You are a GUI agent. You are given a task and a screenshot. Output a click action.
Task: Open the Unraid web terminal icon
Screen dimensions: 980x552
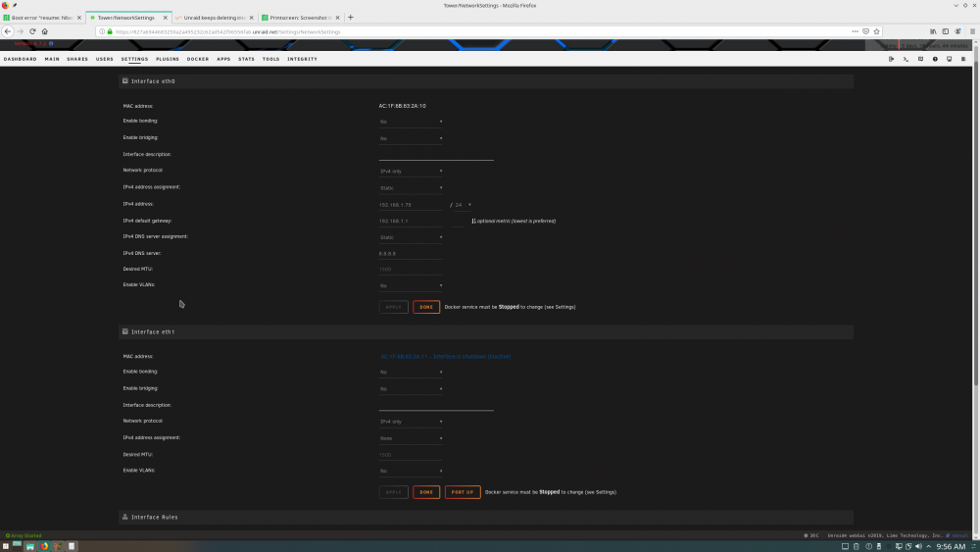906,59
